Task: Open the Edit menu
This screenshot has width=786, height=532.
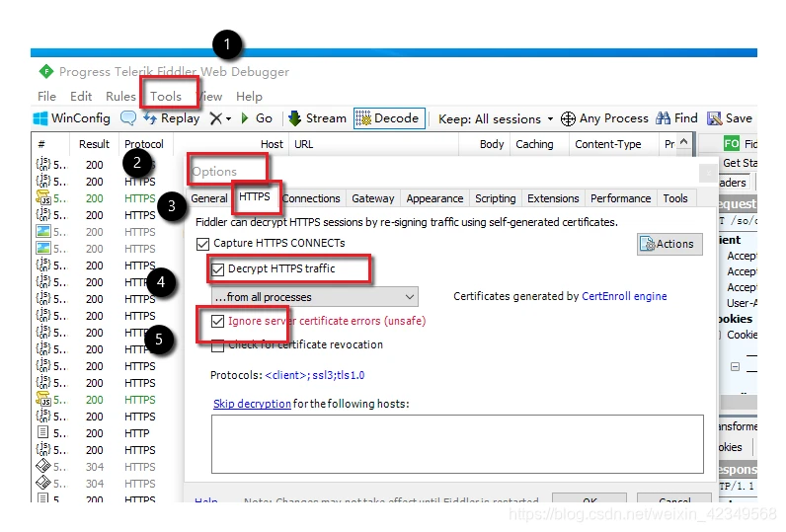Action: coord(81,96)
